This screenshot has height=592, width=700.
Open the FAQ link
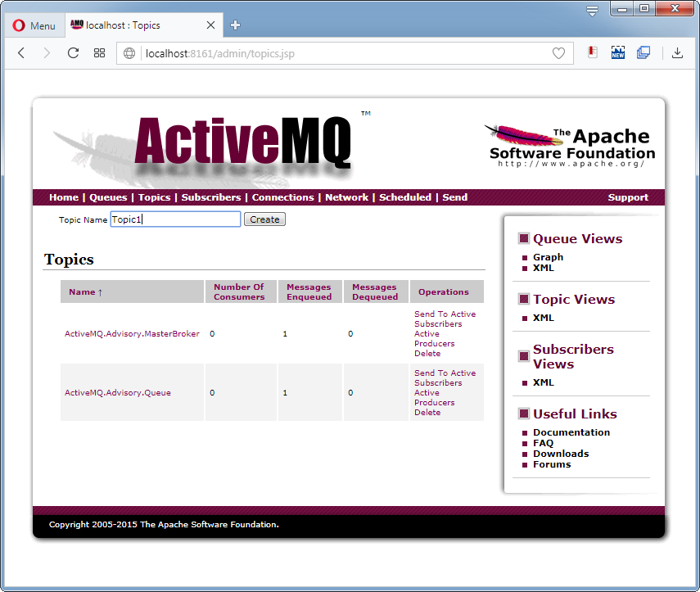tap(543, 443)
